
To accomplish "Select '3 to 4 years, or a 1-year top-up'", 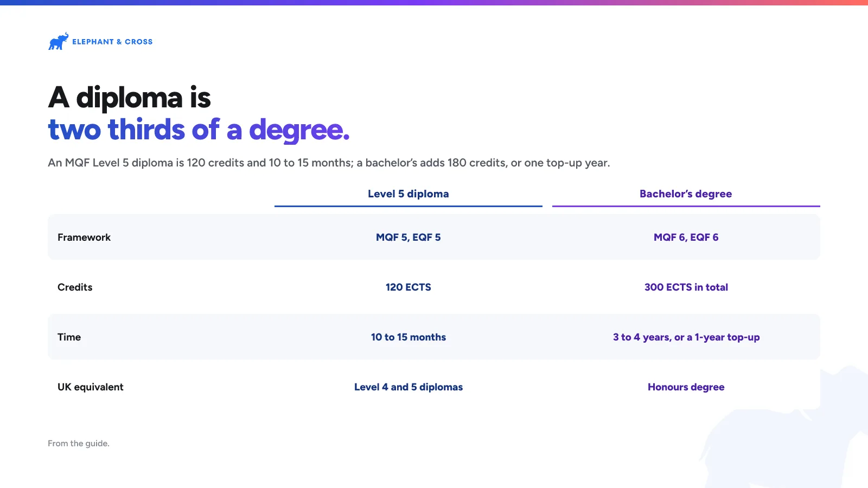I will [x=686, y=337].
